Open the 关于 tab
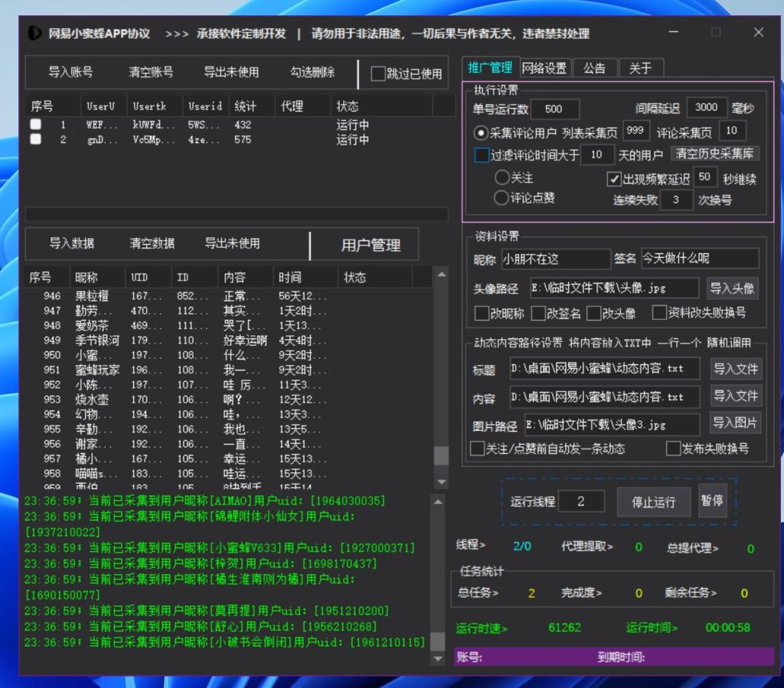This screenshot has height=688, width=784. tap(640, 68)
